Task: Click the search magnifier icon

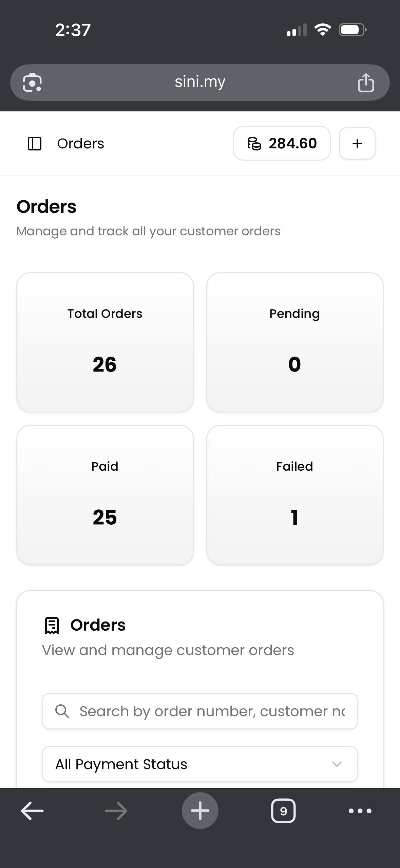Action: point(62,711)
